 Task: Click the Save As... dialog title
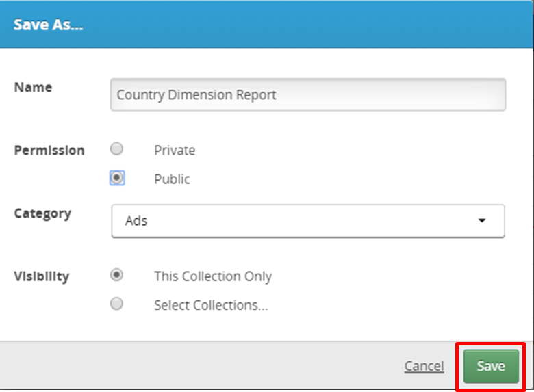(48, 25)
